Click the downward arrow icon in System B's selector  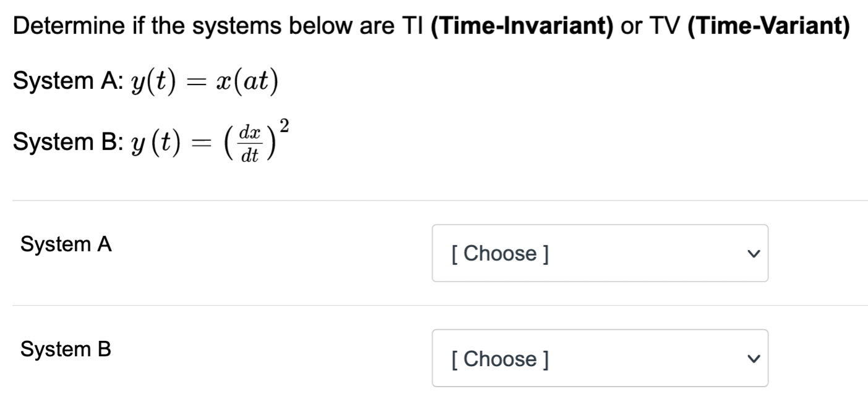coord(753,358)
